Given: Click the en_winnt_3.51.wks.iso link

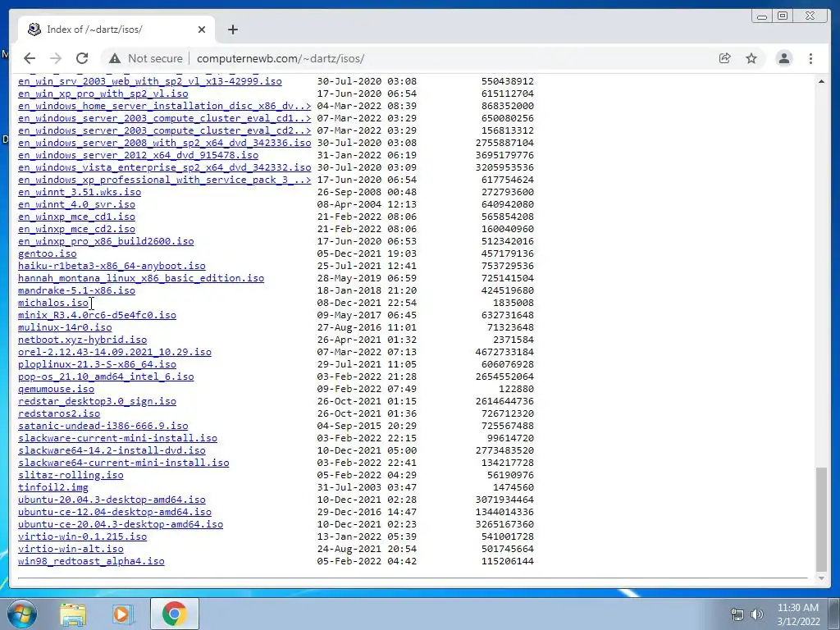Looking at the screenshot, I should [80, 192].
